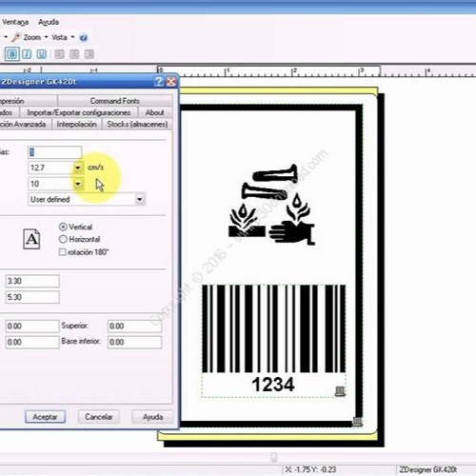
Task: Open the Ventana menu
Action: tap(15, 22)
